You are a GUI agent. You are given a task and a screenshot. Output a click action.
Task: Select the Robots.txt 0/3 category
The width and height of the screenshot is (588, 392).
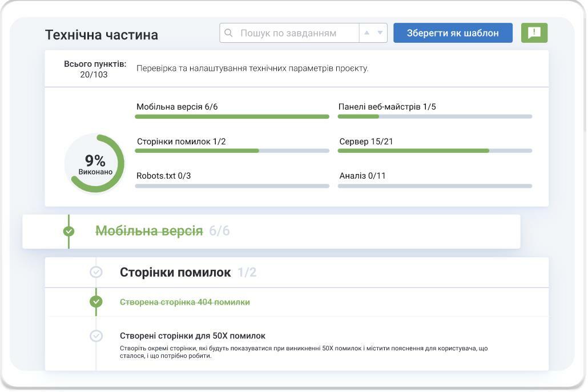coord(163,176)
